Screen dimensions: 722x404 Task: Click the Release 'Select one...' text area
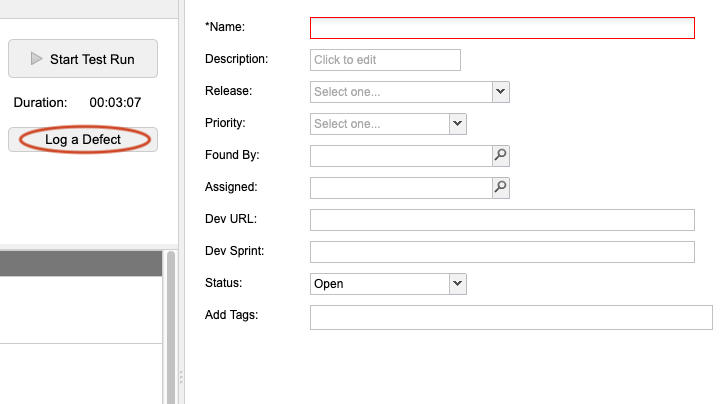pyautogui.click(x=400, y=92)
